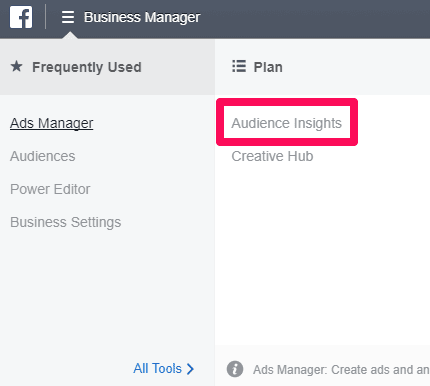Click the info icon at the bottom
Screen dimensions: 430x386
click(235, 369)
